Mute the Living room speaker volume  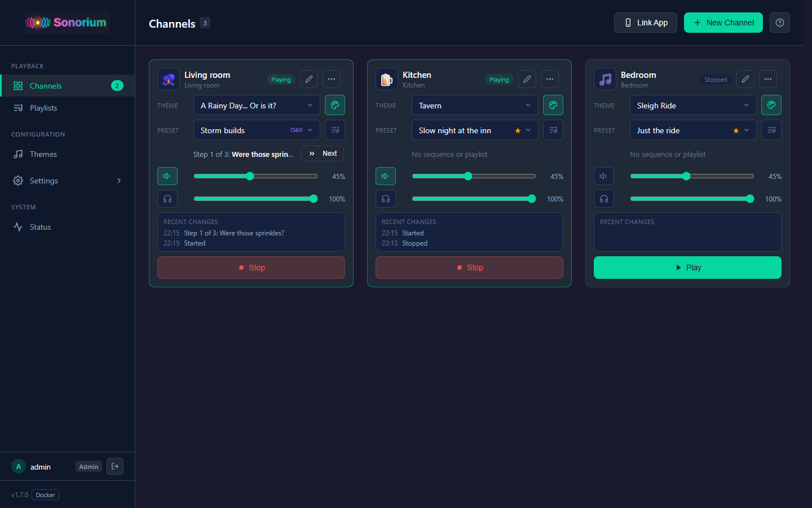tap(167, 176)
